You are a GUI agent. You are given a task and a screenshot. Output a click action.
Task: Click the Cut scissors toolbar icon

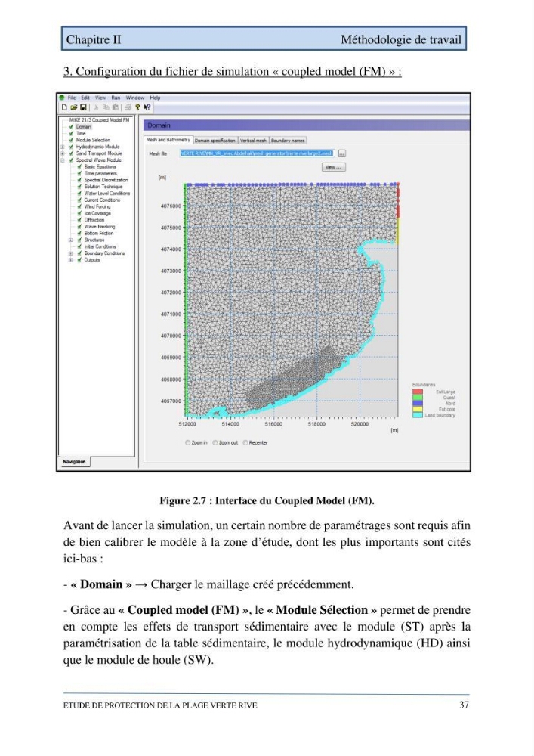click(x=97, y=107)
